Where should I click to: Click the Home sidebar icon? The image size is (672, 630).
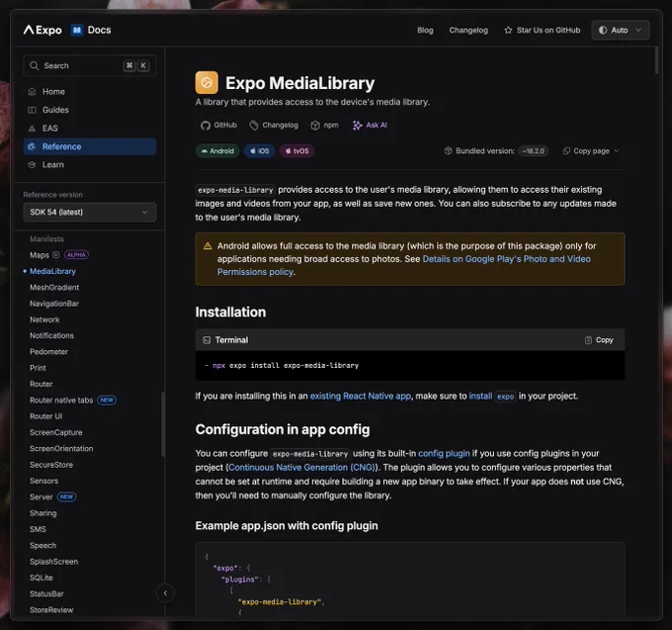point(33,92)
